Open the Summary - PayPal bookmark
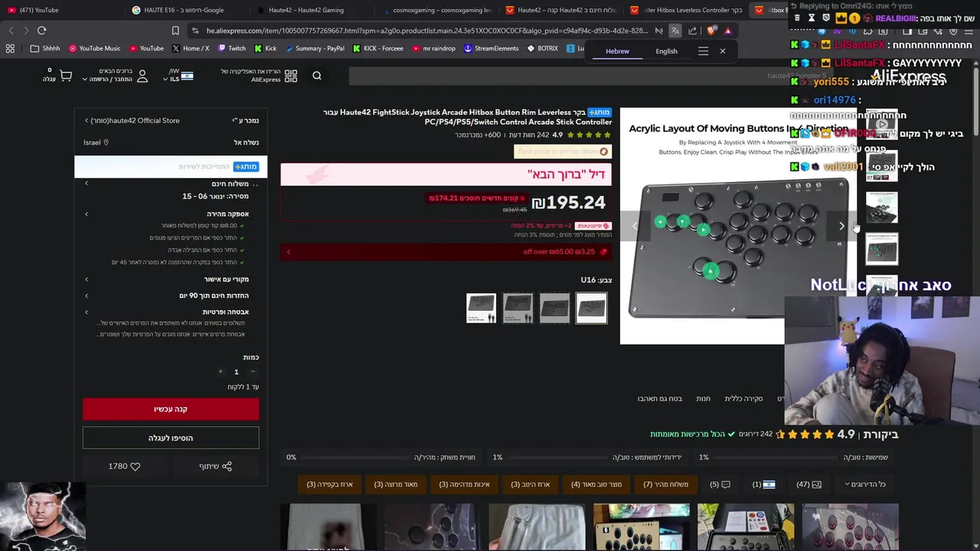This screenshot has height=551, width=980. [x=315, y=48]
